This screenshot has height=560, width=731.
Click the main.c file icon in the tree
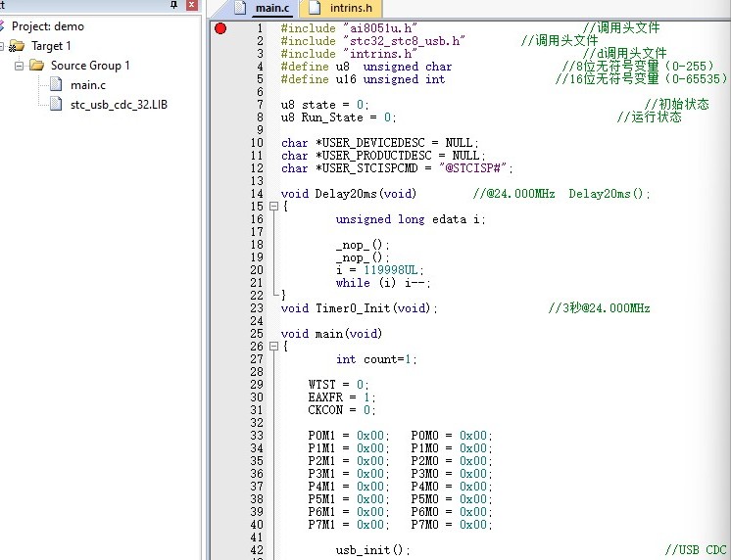57,85
